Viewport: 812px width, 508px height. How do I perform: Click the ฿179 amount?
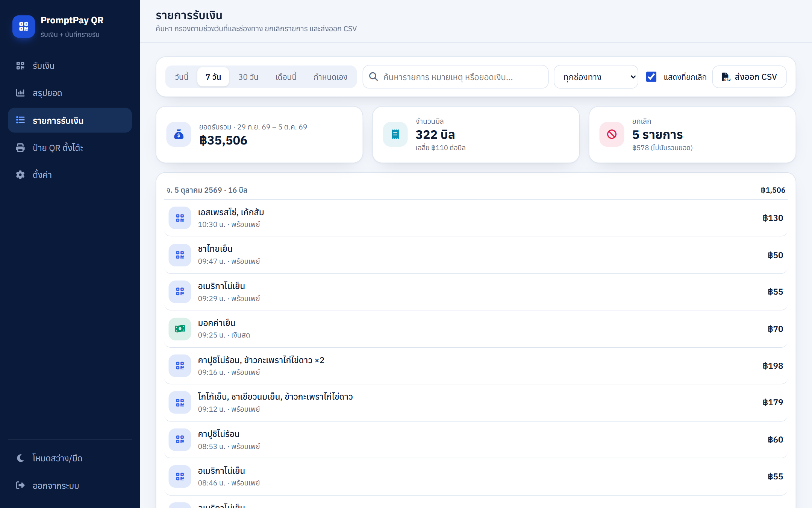click(x=773, y=402)
